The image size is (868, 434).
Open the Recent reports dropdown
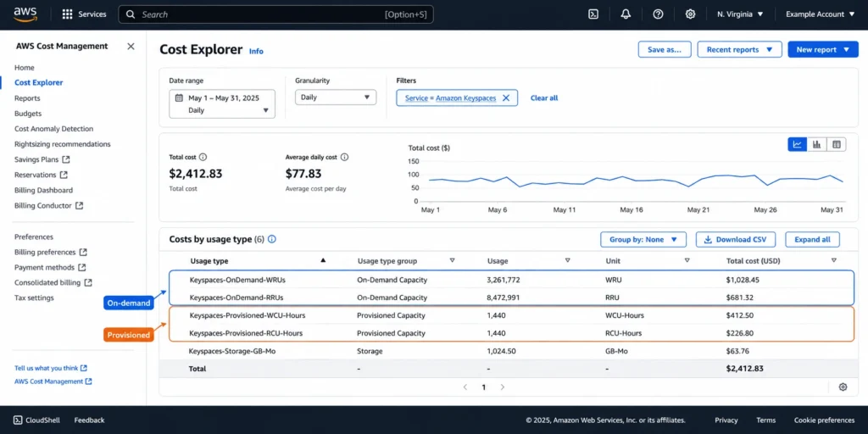(x=739, y=49)
